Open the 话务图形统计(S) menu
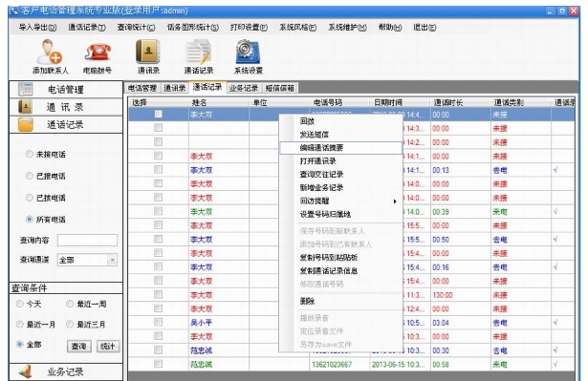Viewport: 588px width, 381px height. pyautogui.click(x=193, y=28)
